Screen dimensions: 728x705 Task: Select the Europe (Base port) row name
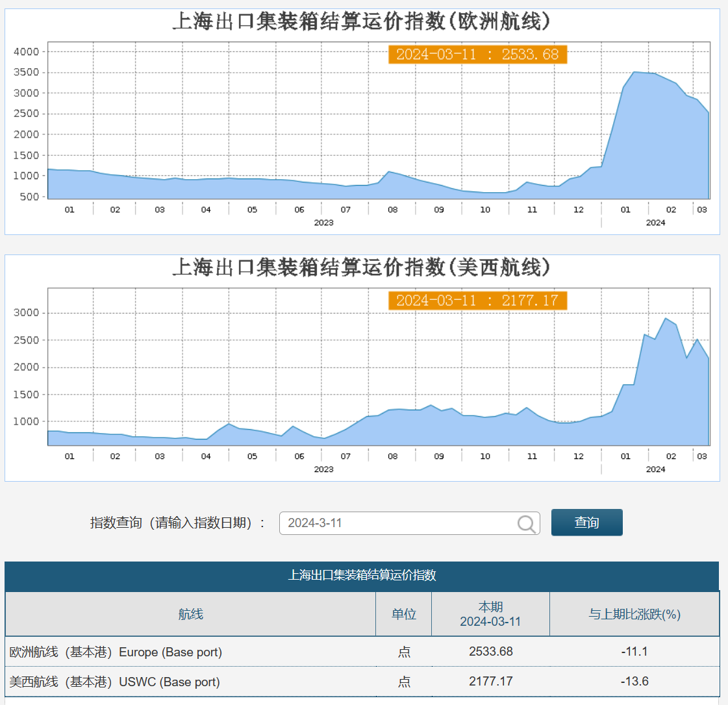[116, 652]
